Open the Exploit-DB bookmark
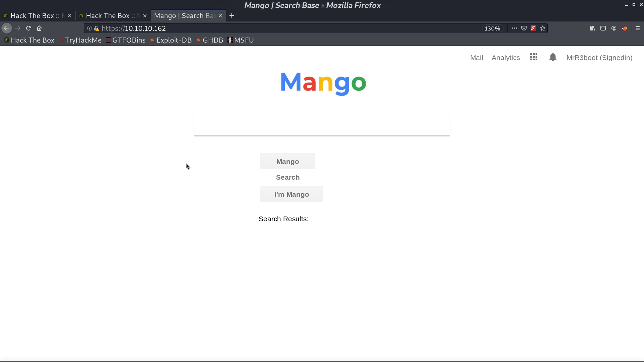Screen dimensions: 644x362 171,40
